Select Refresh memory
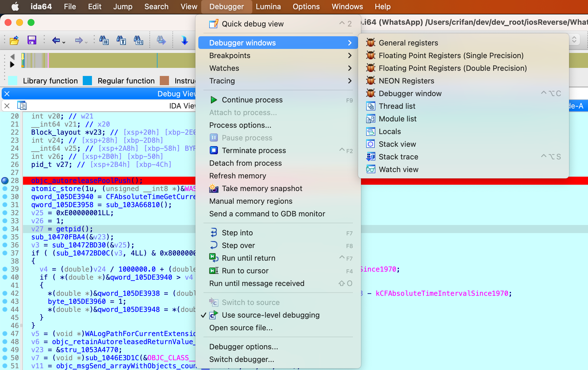Image resolution: width=588 pixels, height=370 pixels. [x=278, y=176]
